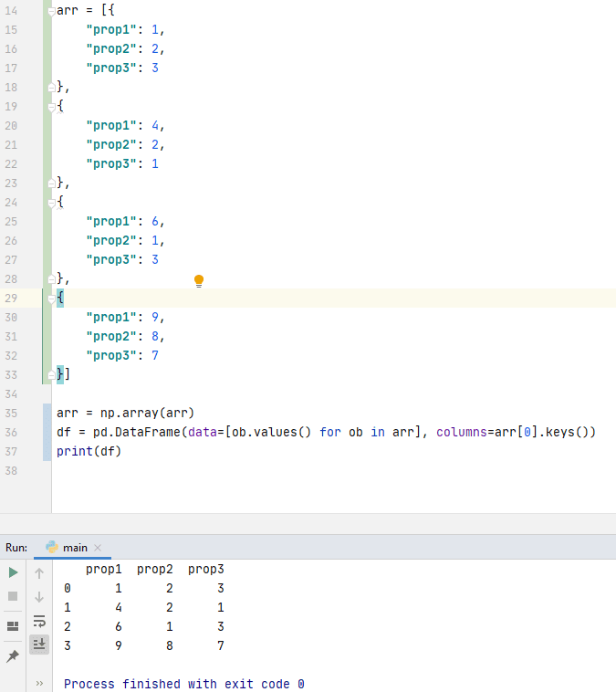
Task: Click np.array(arr) on line 35
Action: pos(147,413)
